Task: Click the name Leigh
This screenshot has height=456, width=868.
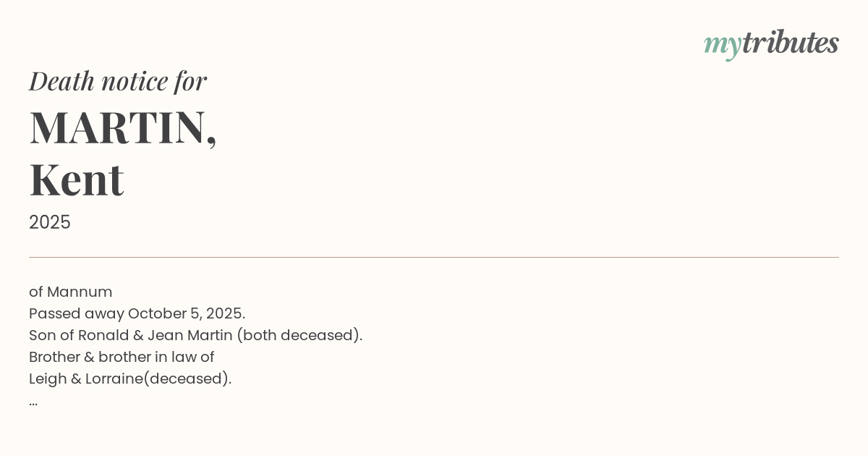Action: [47, 379]
